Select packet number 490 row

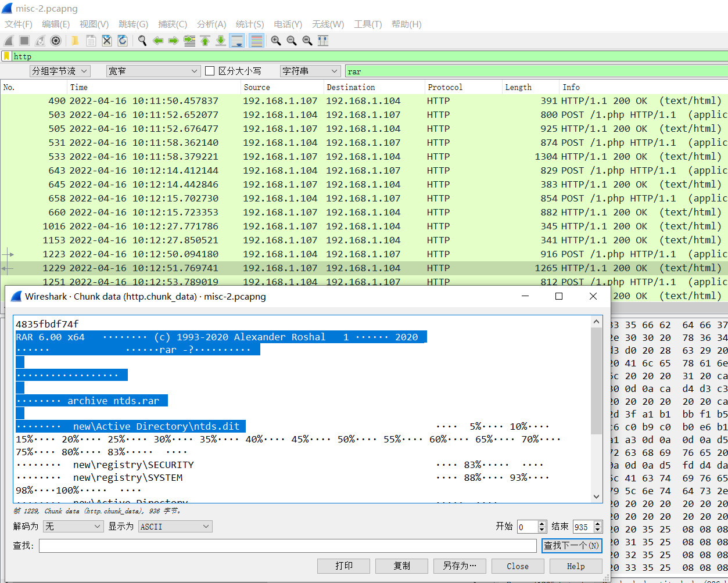point(364,100)
